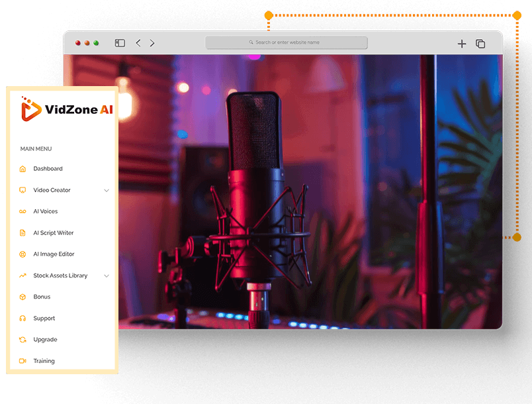Image resolution: width=532 pixels, height=404 pixels.
Task: Open a new tab with plus icon
Action: pyautogui.click(x=462, y=44)
